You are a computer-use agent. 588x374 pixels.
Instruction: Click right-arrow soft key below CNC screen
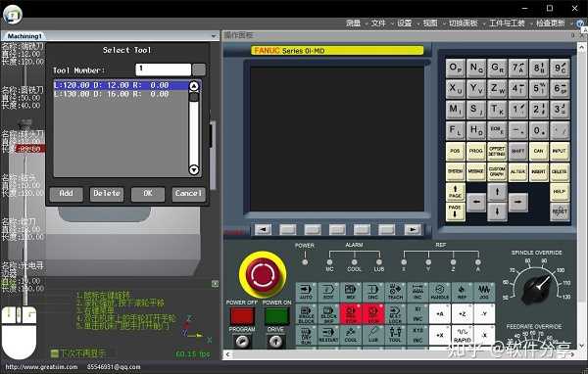point(413,229)
